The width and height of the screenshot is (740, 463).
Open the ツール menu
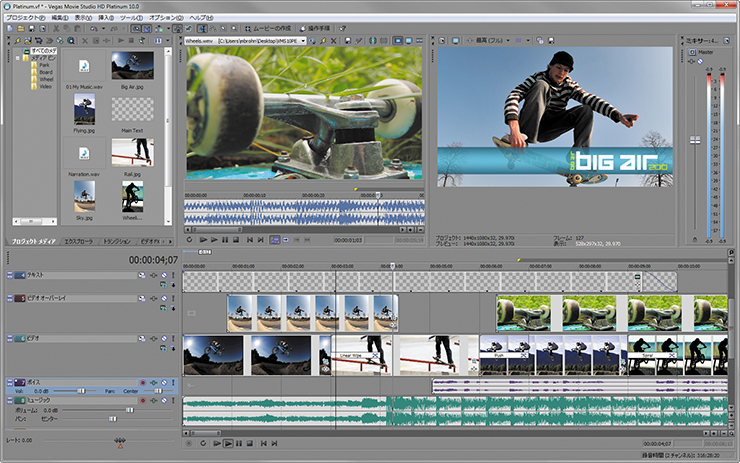click(130, 18)
